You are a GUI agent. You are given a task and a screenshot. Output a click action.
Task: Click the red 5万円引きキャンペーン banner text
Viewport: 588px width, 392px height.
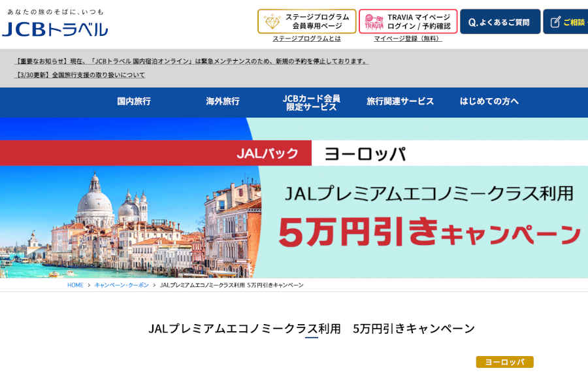430,233
